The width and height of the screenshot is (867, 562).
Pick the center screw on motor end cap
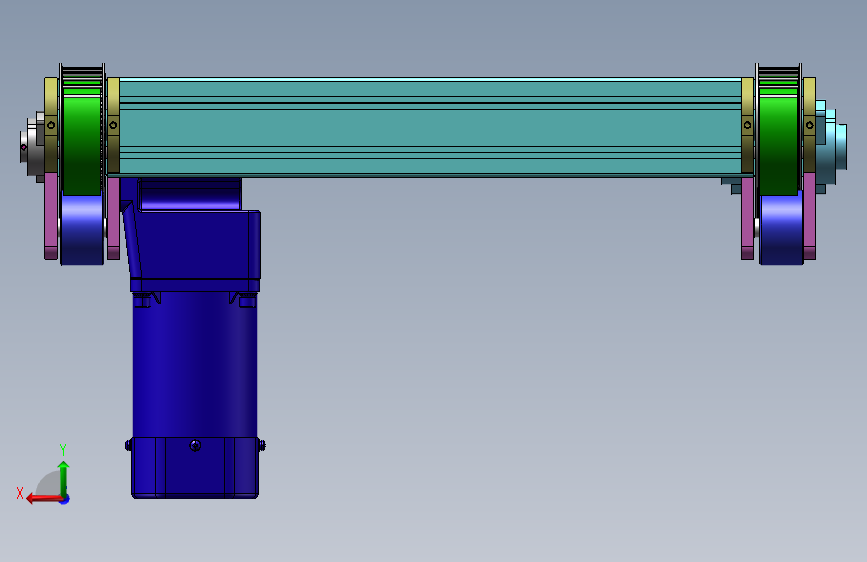point(195,445)
